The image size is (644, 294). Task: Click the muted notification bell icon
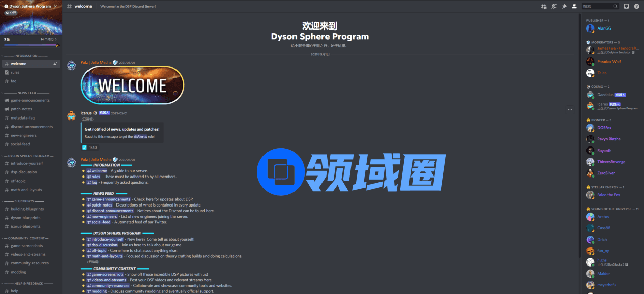point(554,6)
